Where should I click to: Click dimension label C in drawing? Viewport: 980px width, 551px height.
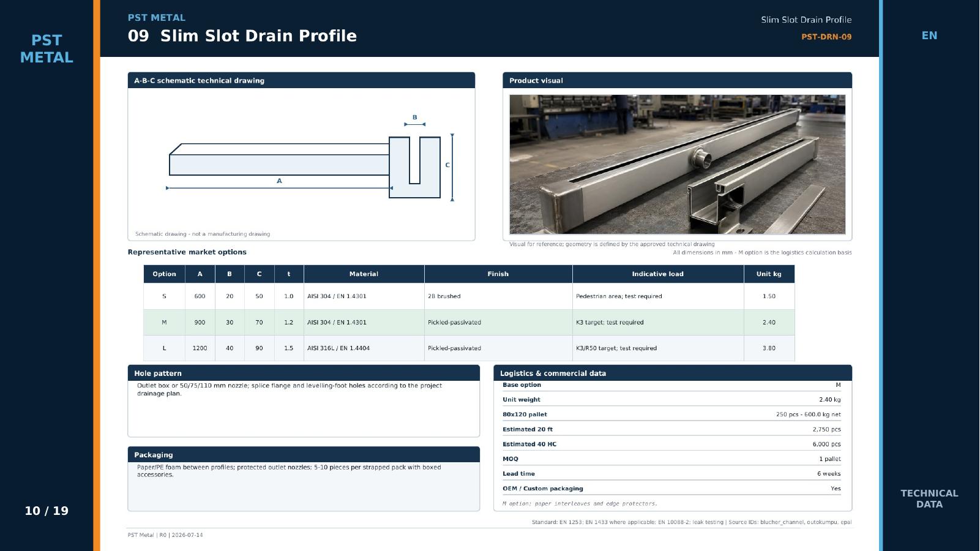pyautogui.click(x=447, y=165)
